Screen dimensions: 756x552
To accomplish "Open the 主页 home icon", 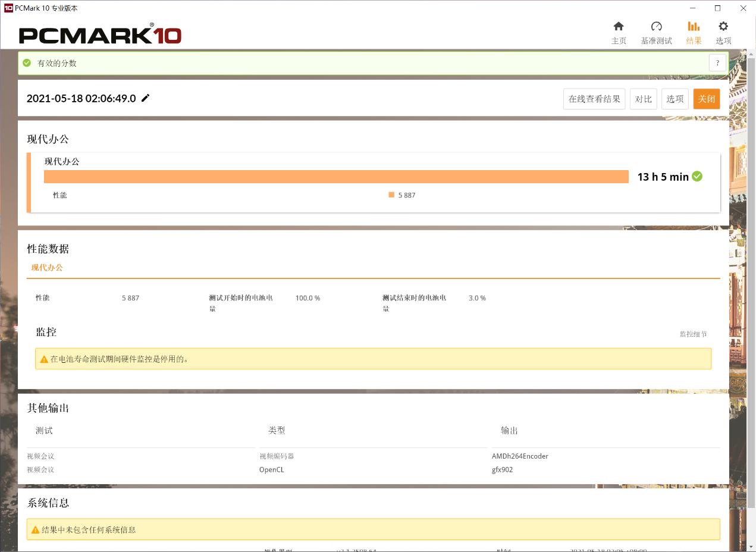I will coord(619,26).
